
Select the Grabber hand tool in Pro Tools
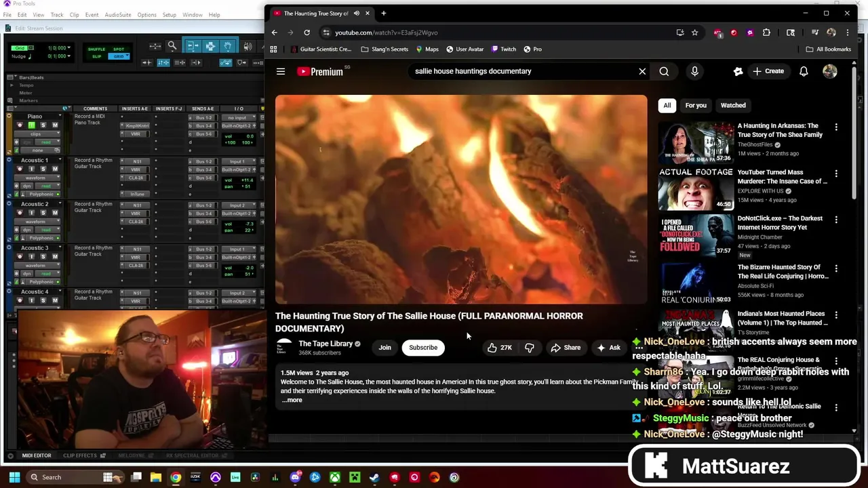pos(228,46)
